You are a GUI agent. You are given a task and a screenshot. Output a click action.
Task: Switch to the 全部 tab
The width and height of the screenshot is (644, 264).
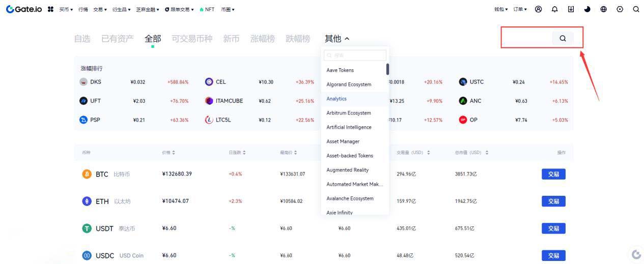[153, 39]
